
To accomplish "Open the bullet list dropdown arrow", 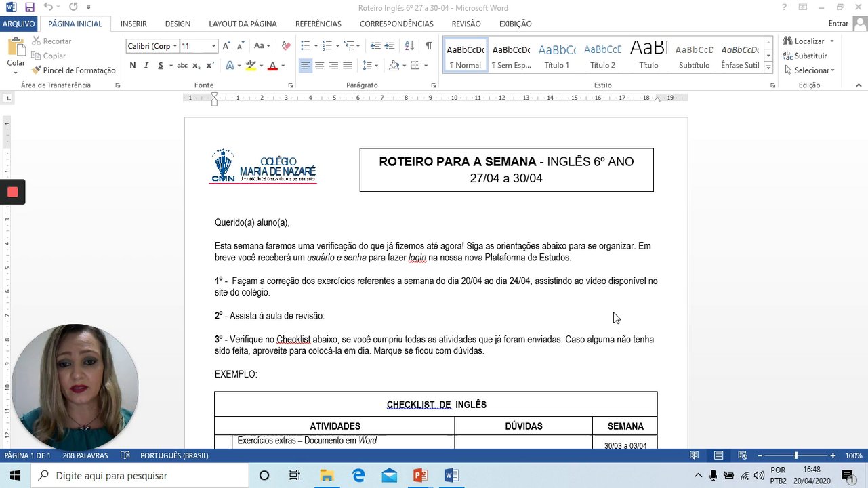I will pyautogui.click(x=316, y=46).
